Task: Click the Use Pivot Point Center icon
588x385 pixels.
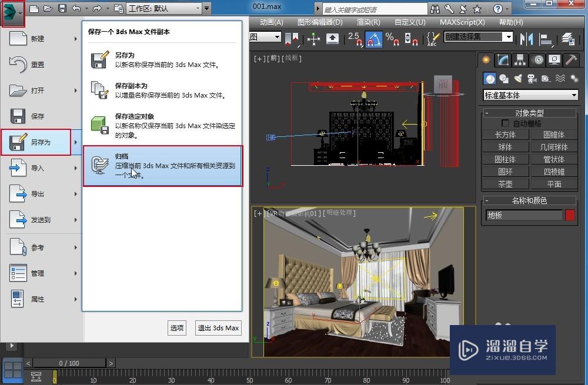Action: pyautogui.click(x=292, y=39)
